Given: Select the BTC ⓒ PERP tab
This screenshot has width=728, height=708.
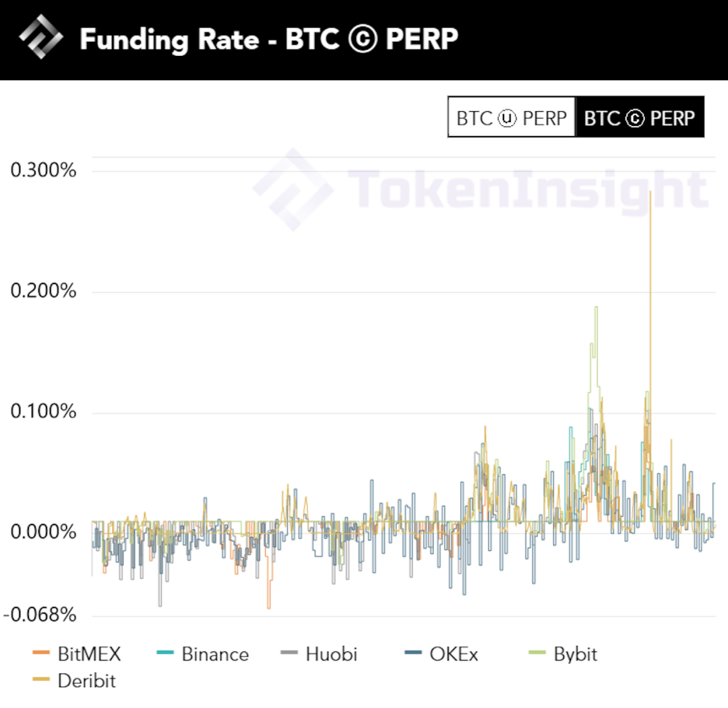Looking at the screenshot, I should click(x=640, y=118).
